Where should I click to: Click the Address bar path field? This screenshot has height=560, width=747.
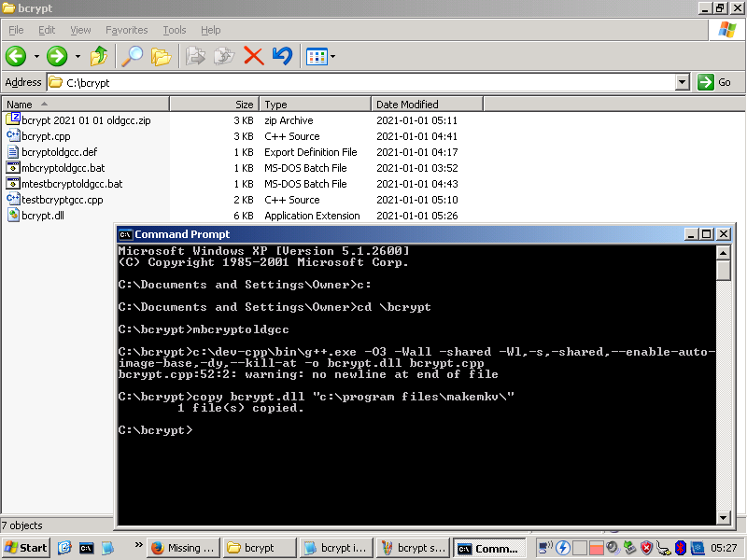coord(364,82)
